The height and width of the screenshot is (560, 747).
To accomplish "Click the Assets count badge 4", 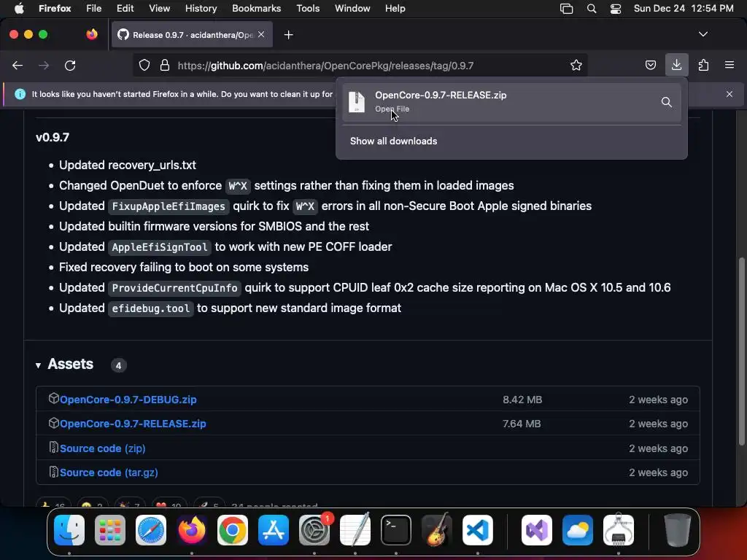I will [119, 365].
